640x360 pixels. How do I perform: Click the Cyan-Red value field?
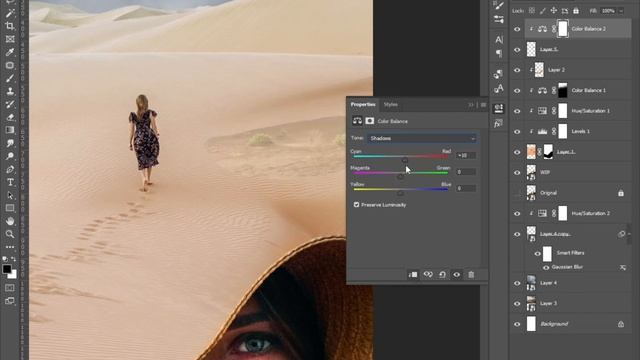pos(466,156)
